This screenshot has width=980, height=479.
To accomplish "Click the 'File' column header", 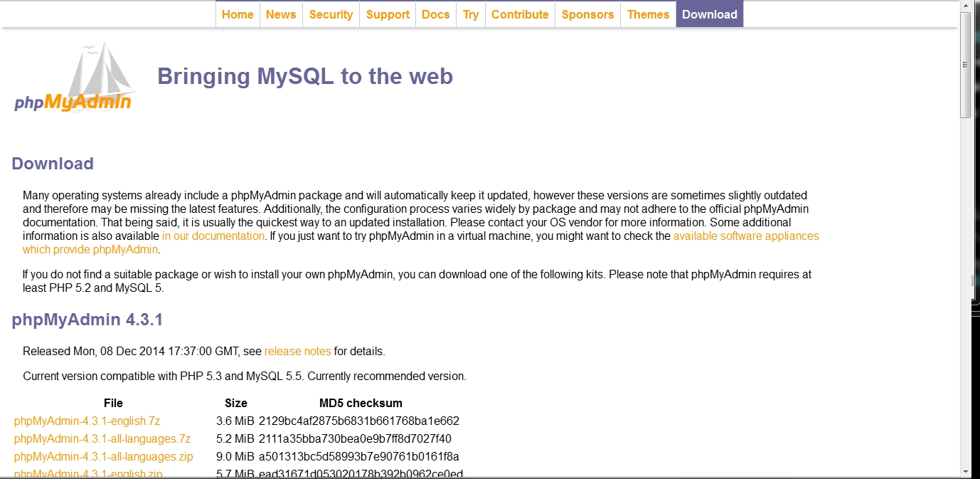I will pos(113,404).
